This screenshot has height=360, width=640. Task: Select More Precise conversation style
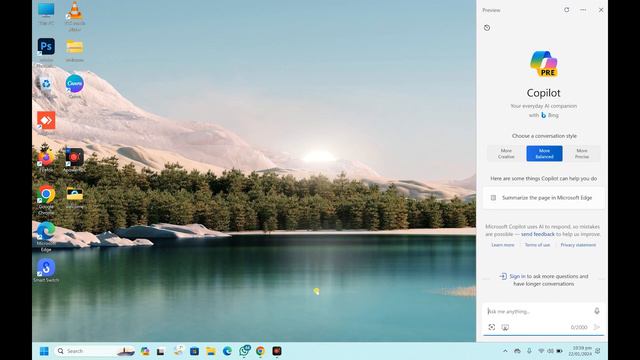[582, 153]
